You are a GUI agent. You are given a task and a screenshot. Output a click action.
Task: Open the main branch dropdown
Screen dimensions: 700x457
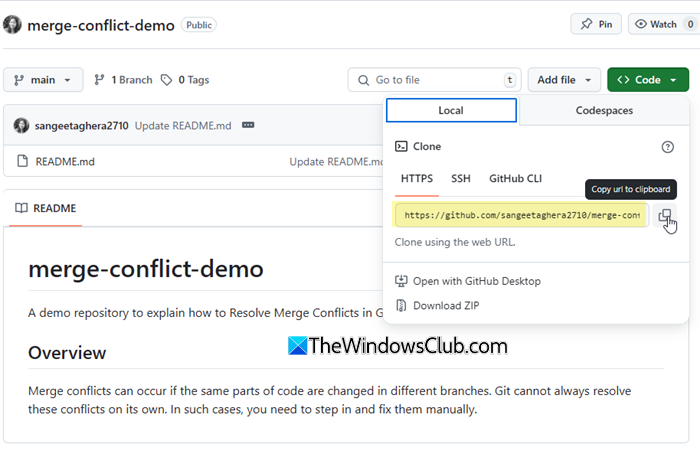[43, 80]
